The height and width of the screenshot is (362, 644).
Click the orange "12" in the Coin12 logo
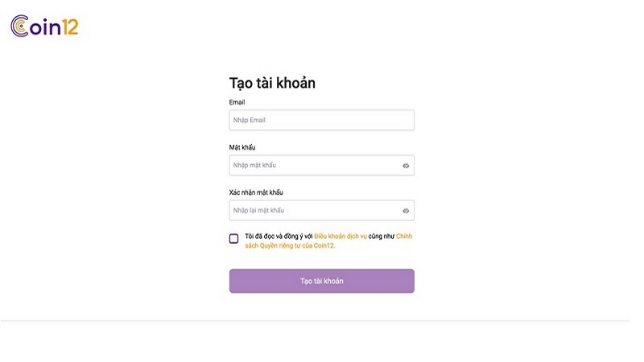68,27
